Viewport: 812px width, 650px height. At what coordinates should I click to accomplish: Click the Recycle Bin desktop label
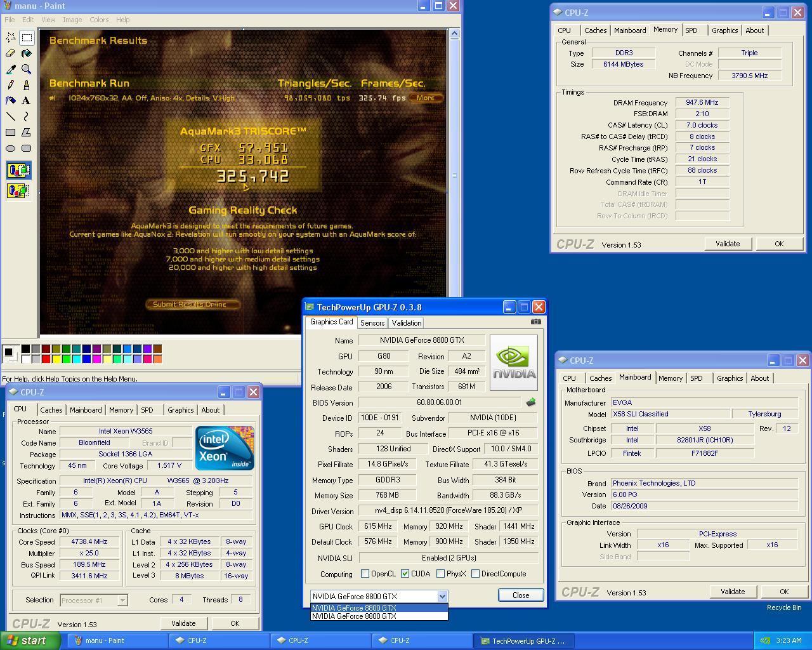click(x=783, y=607)
